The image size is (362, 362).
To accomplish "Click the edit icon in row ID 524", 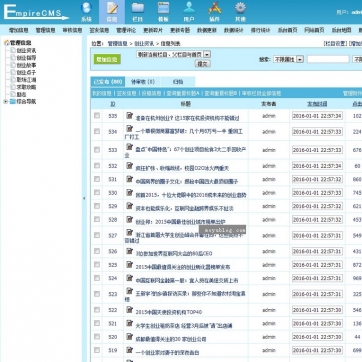I will pos(130,278).
